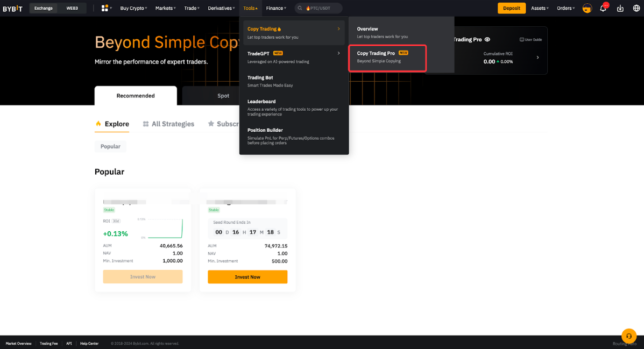644x349 pixels.
Task: Switch to the All Strategies tab
Action: point(168,124)
